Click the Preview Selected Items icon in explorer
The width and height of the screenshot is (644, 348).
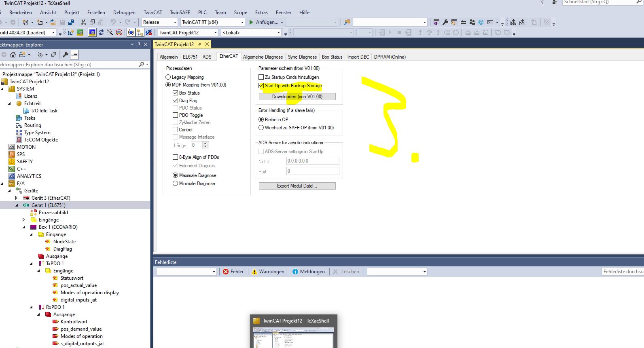(x=74, y=55)
